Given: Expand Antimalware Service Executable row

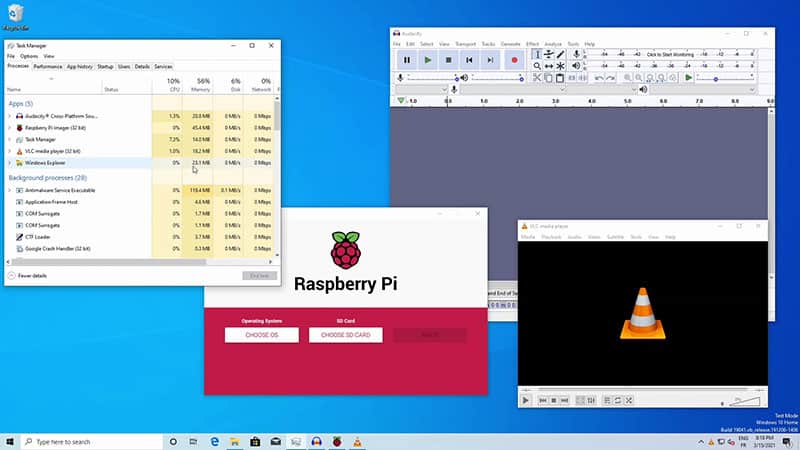Looking at the screenshot, I should coord(9,190).
